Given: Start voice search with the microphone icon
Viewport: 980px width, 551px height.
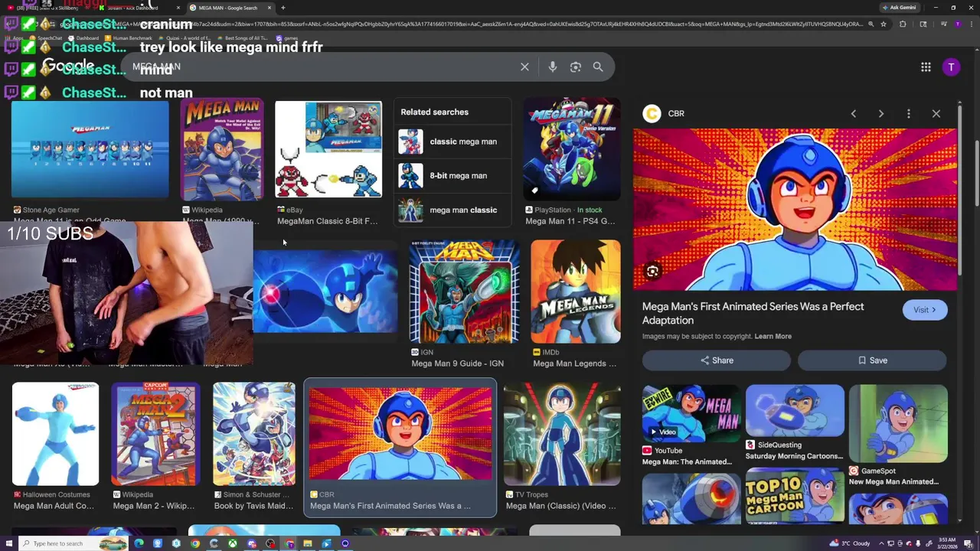Looking at the screenshot, I should (552, 67).
